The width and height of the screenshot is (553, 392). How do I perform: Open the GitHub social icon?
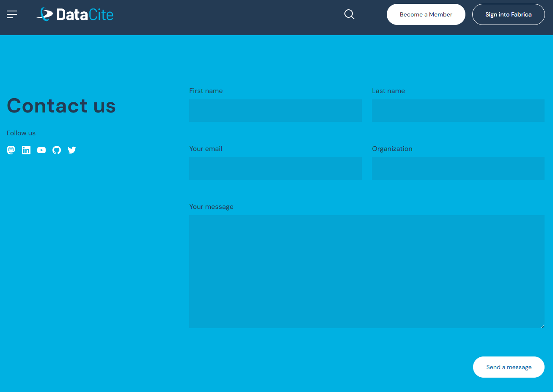[x=57, y=150]
